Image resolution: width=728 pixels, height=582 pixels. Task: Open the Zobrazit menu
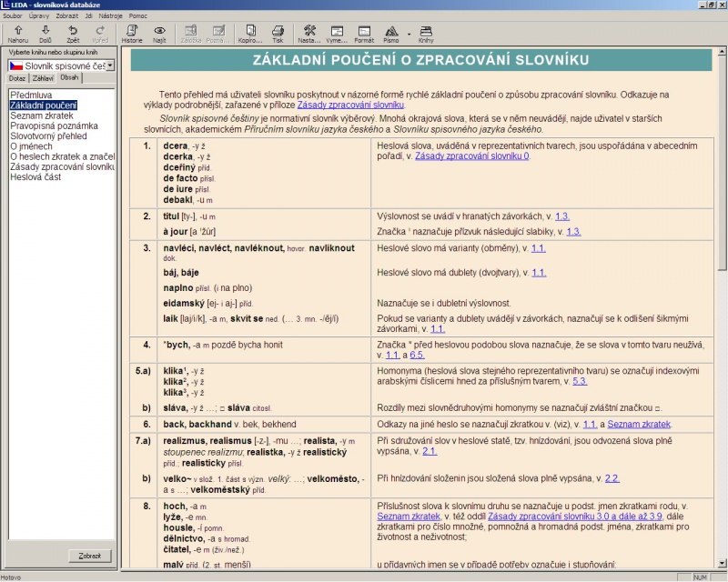coord(66,15)
